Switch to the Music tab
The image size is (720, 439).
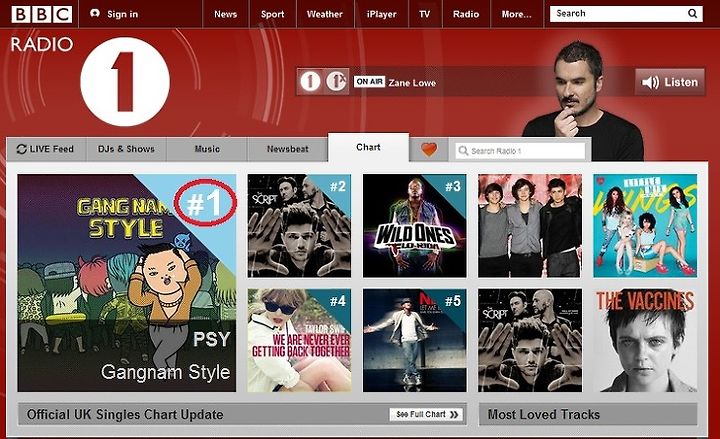point(207,149)
